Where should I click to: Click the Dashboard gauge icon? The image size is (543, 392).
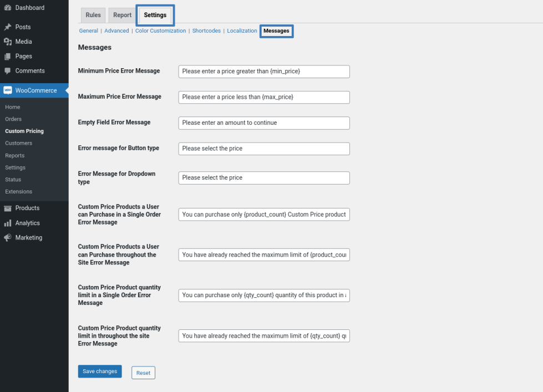click(8, 8)
